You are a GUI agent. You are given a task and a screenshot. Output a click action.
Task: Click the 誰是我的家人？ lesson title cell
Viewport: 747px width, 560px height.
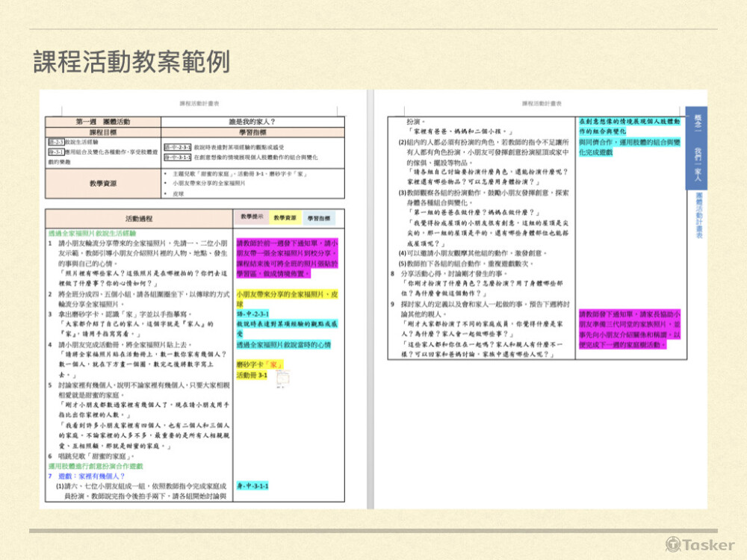pos(253,120)
